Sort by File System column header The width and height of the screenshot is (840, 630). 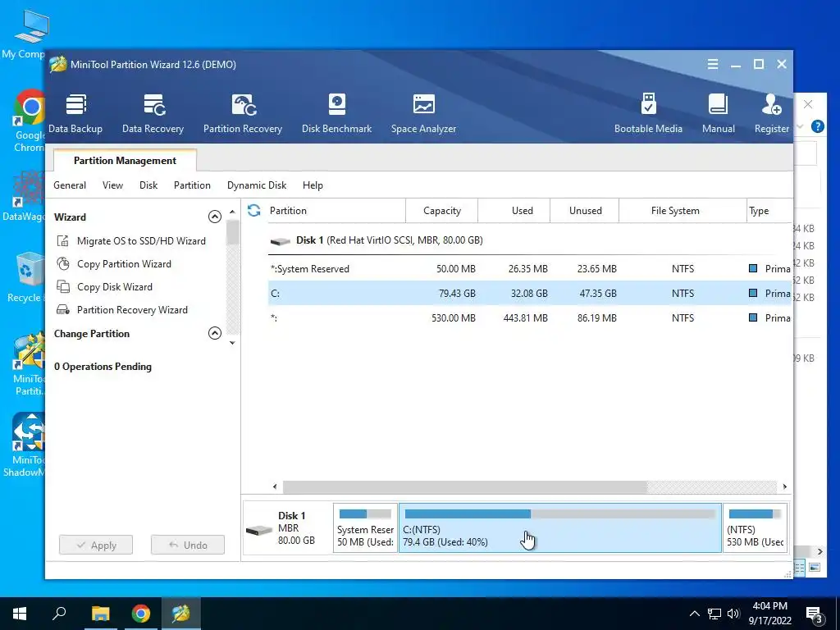coord(682,211)
